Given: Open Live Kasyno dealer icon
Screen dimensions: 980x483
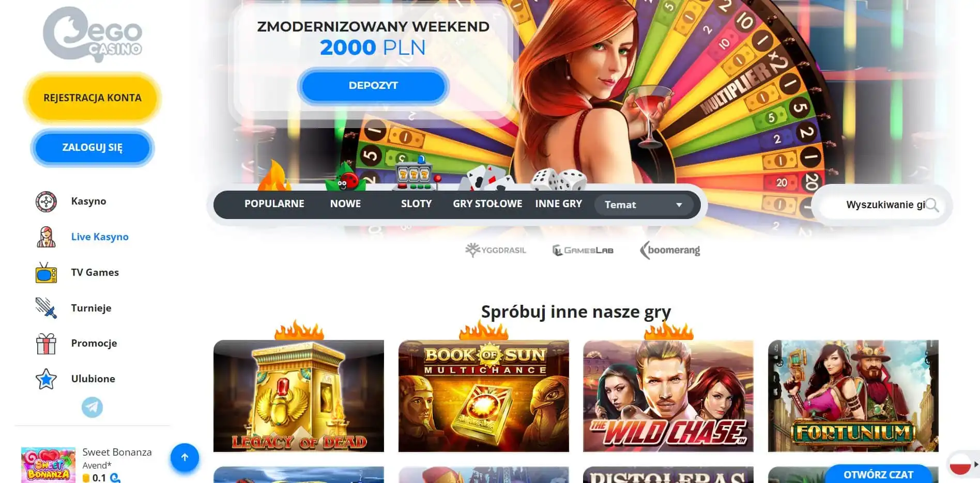Looking at the screenshot, I should pyautogui.click(x=46, y=237).
